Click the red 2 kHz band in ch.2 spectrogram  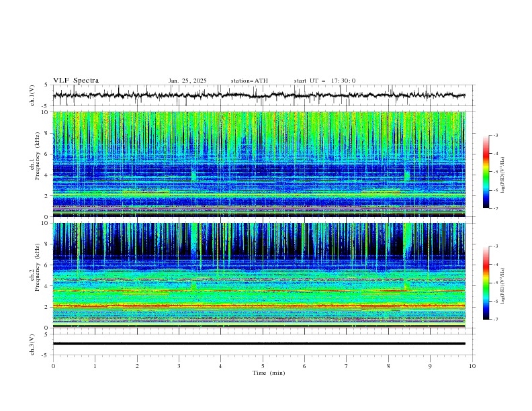tap(259, 306)
